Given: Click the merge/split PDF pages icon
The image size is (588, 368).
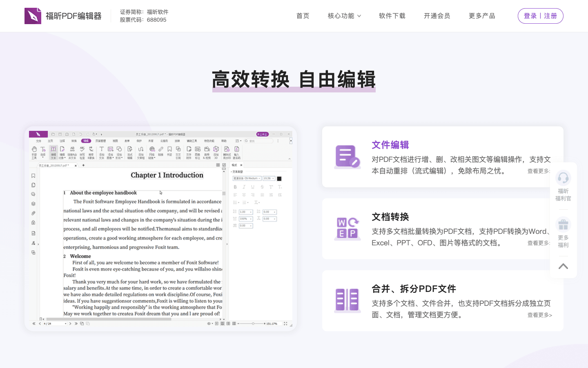Looking at the screenshot, I should click(347, 301).
